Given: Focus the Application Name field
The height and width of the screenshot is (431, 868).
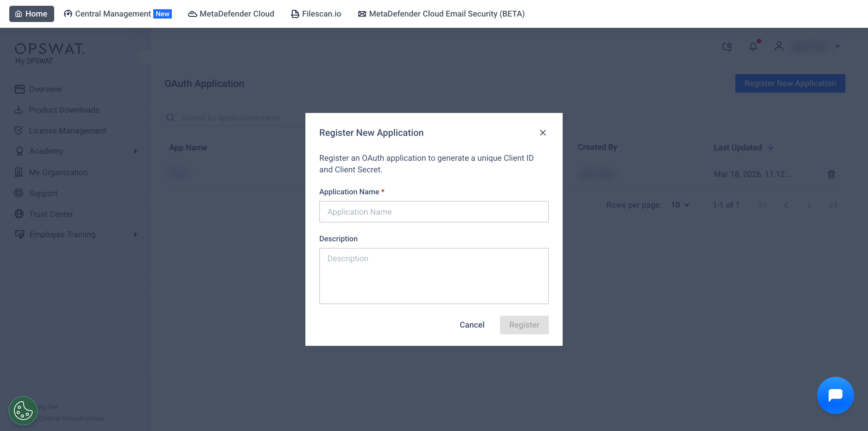Looking at the screenshot, I should pyautogui.click(x=434, y=212).
